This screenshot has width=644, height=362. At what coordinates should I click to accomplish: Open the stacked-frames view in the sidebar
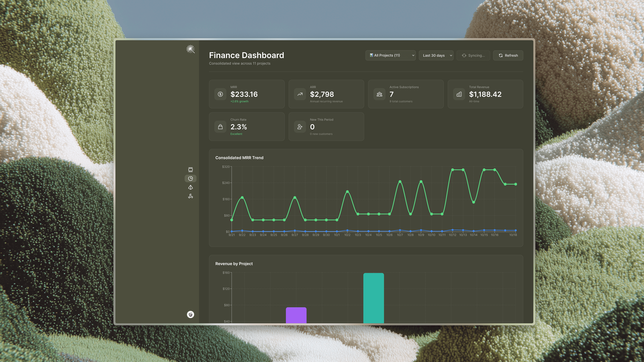pos(191,170)
